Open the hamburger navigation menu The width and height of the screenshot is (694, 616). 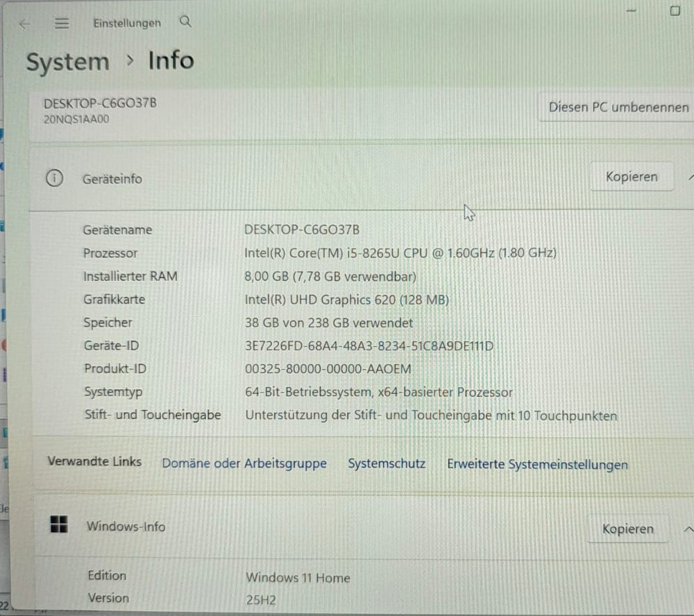pos(62,24)
